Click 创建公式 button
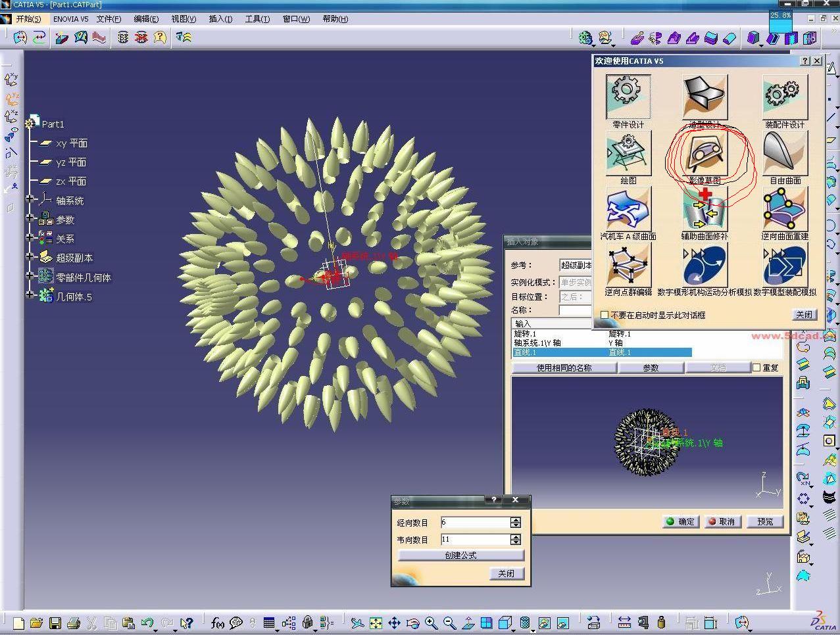Viewport: 840px width, 635px height. pos(460,555)
